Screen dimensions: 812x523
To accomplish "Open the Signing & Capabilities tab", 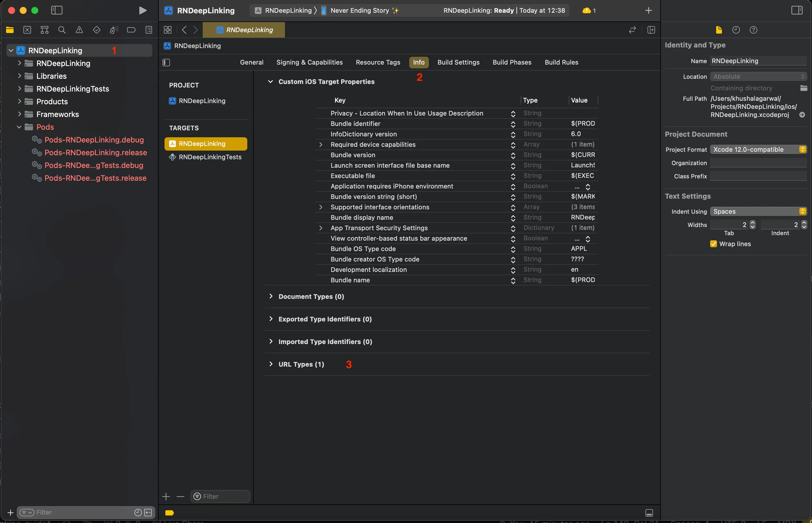I will click(x=309, y=62).
